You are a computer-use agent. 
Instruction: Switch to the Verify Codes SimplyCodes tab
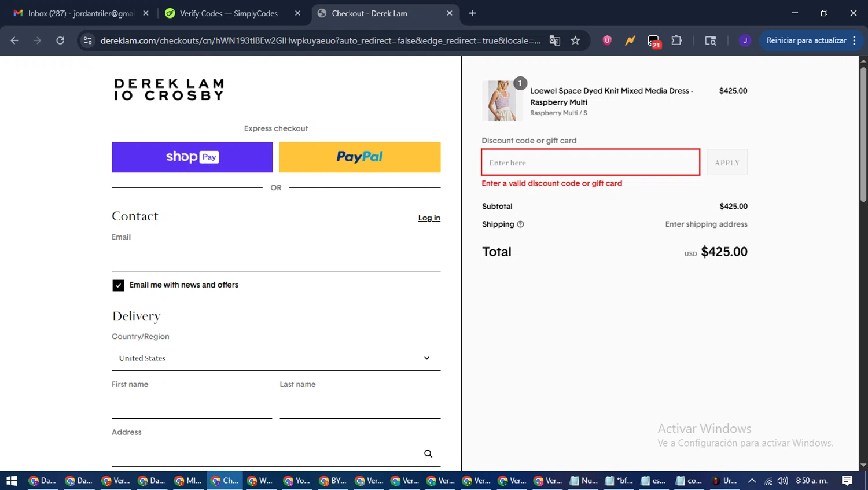[x=233, y=13]
